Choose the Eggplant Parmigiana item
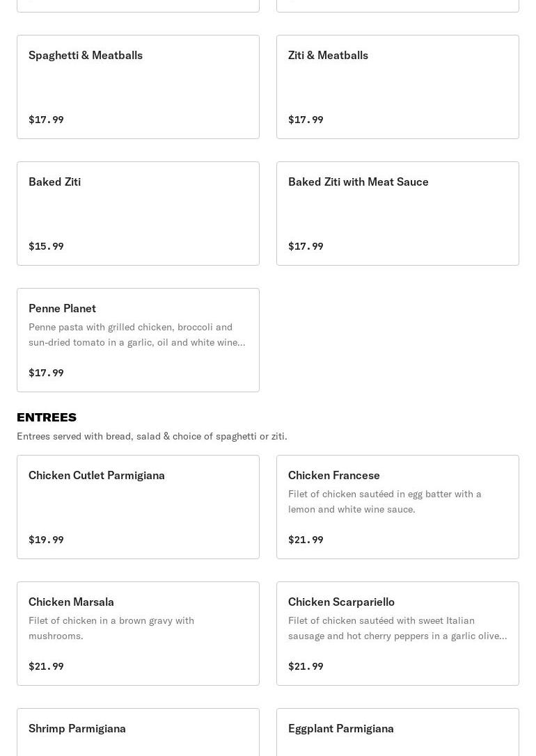Image resolution: width=536 pixels, height=756 pixels. tap(397, 730)
